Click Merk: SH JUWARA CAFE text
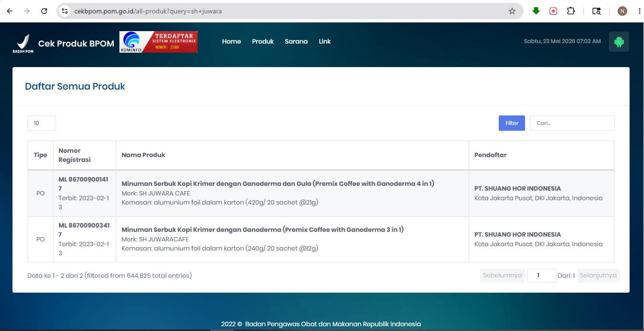The image size is (644, 331). 156,194
